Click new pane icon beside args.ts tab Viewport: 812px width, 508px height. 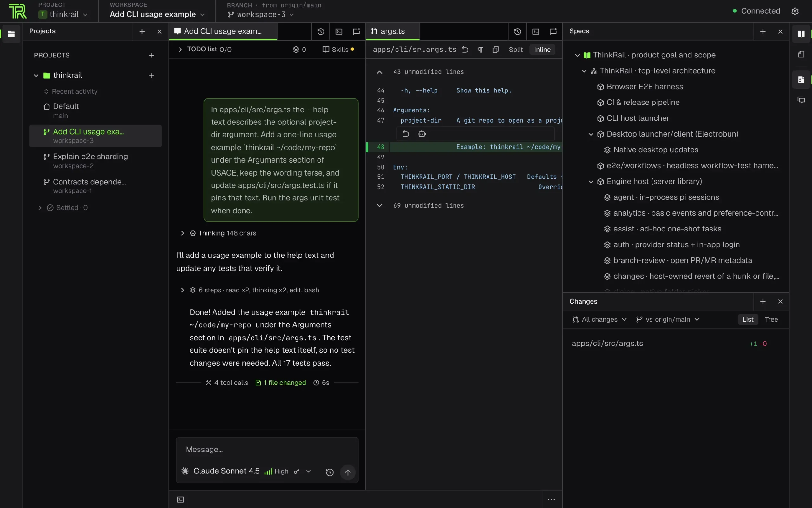pos(553,31)
